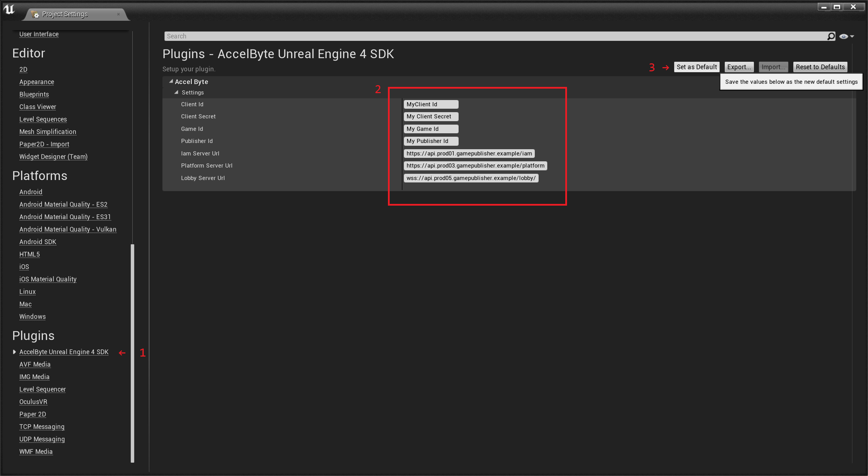Close the Project Settings tab

tap(118, 14)
